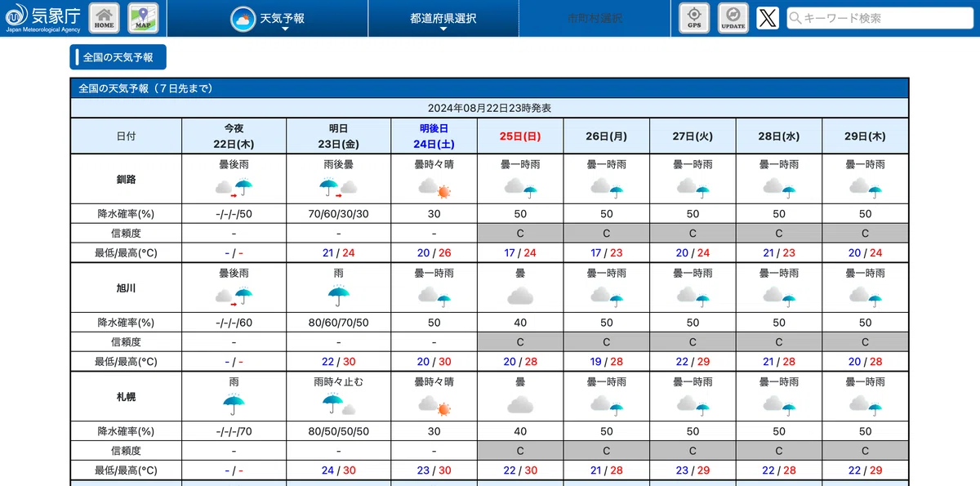980x486 pixels.
Task: Click 旭川 25日 cloud icon
Action: tap(520, 296)
